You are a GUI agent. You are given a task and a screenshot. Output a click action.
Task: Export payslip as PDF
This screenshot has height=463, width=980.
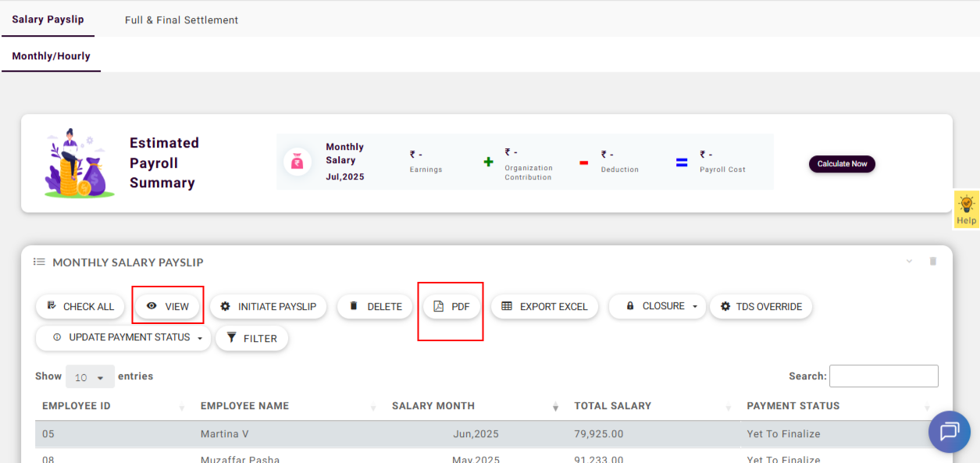451,307
